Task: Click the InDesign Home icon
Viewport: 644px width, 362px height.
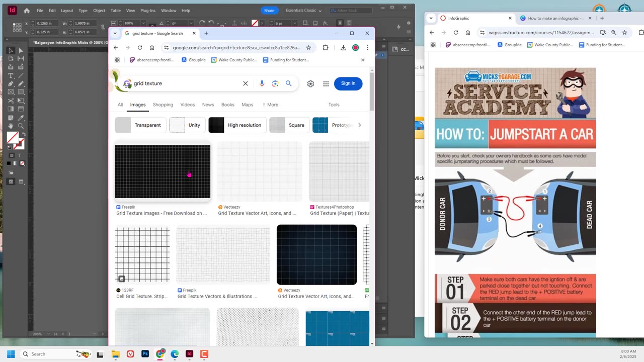Action: 27,11
